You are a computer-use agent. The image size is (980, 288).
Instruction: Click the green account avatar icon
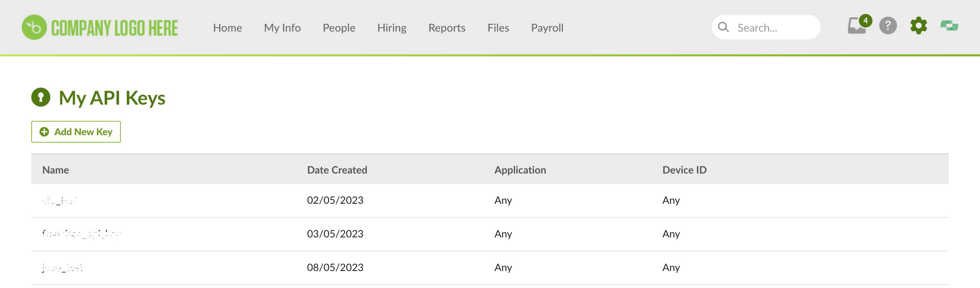tap(949, 26)
